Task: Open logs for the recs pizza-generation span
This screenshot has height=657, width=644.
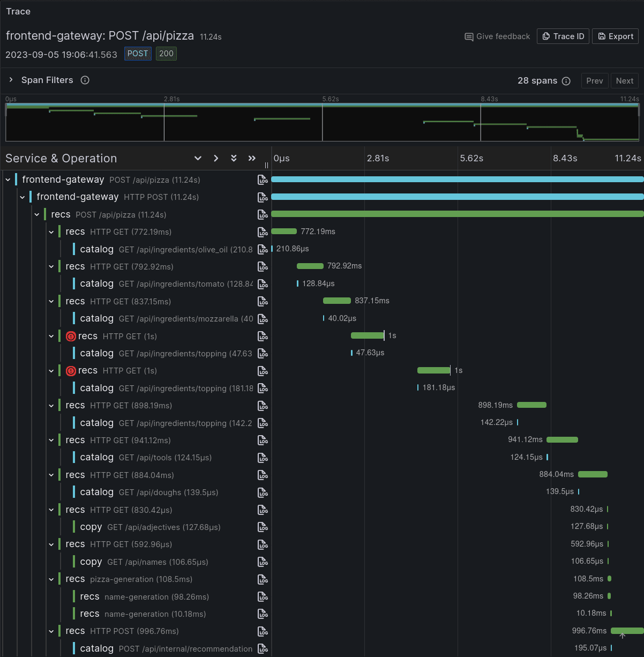Action: pyautogui.click(x=263, y=579)
